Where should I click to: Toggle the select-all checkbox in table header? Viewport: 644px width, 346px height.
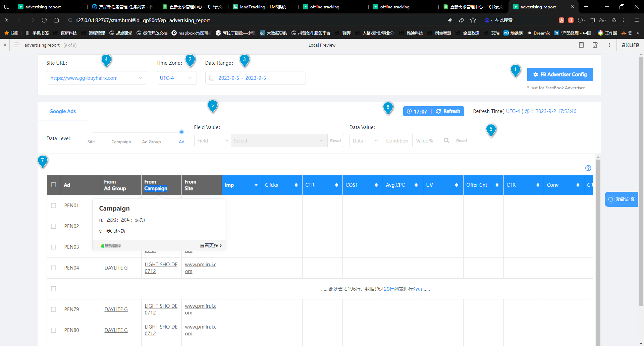click(x=54, y=185)
